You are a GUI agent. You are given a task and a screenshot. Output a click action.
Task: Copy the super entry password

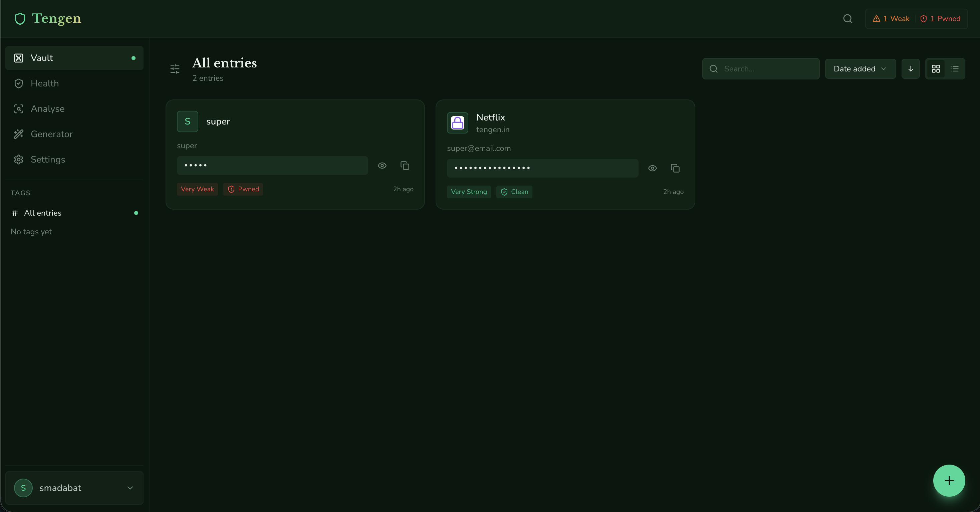[405, 166]
